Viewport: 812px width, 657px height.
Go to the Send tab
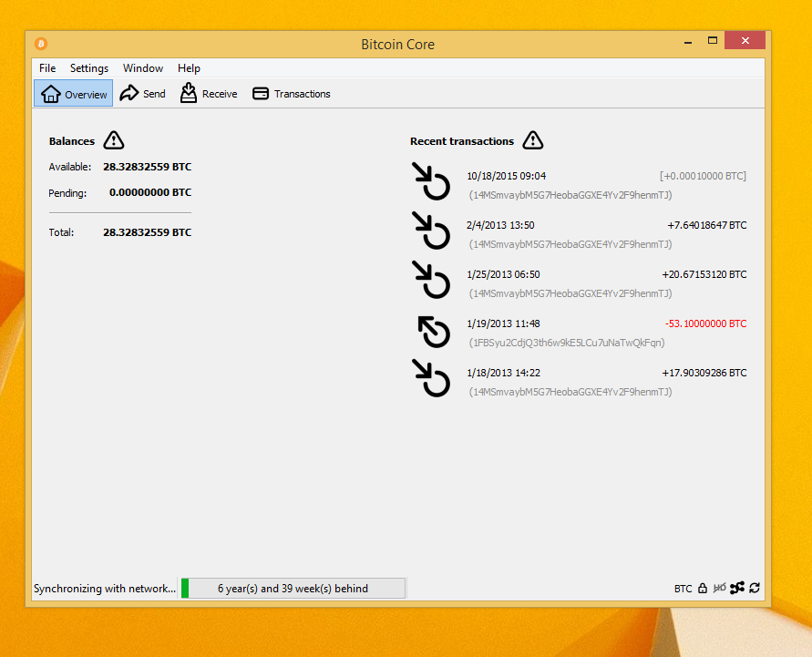(142, 94)
